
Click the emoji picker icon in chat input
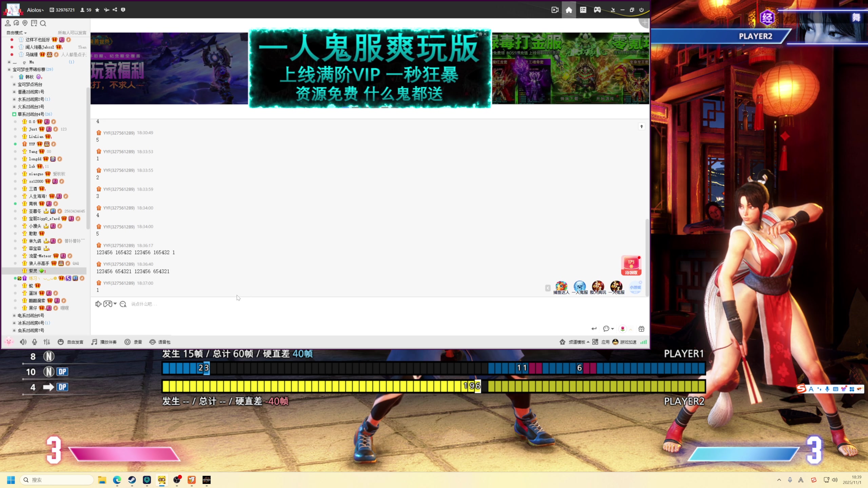click(123, 304)
